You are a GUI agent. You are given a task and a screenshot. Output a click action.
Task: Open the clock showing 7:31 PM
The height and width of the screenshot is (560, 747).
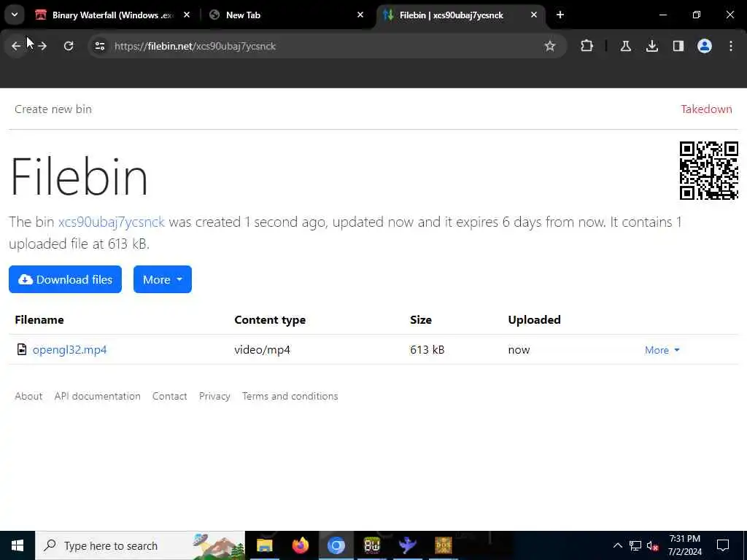point(684,545)
